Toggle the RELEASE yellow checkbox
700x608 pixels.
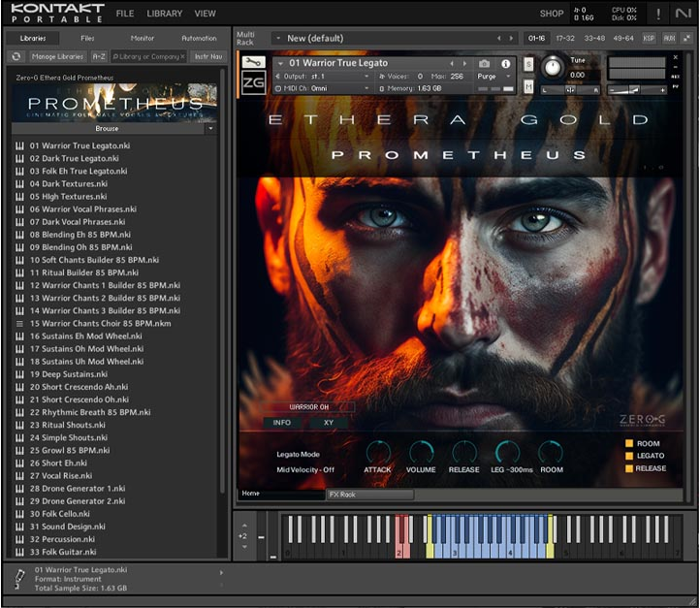click(x=629, y=468)
